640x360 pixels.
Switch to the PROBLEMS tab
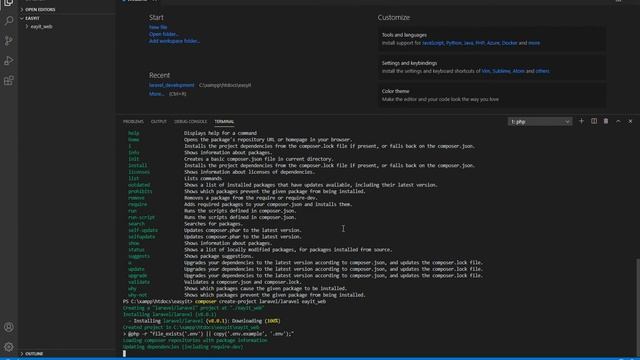point(133,122)
